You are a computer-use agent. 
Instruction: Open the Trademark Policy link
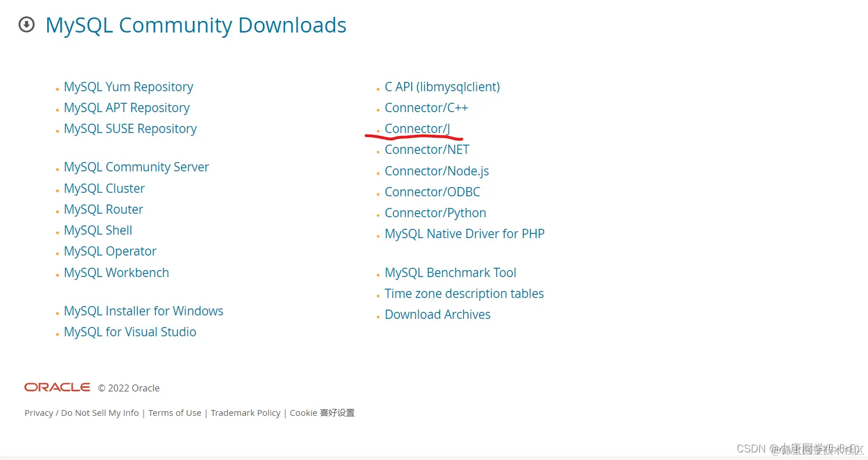pos(246,413)
